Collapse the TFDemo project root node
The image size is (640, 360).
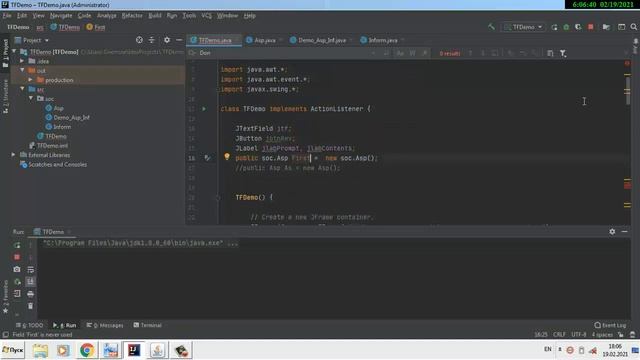pos(15,51)
